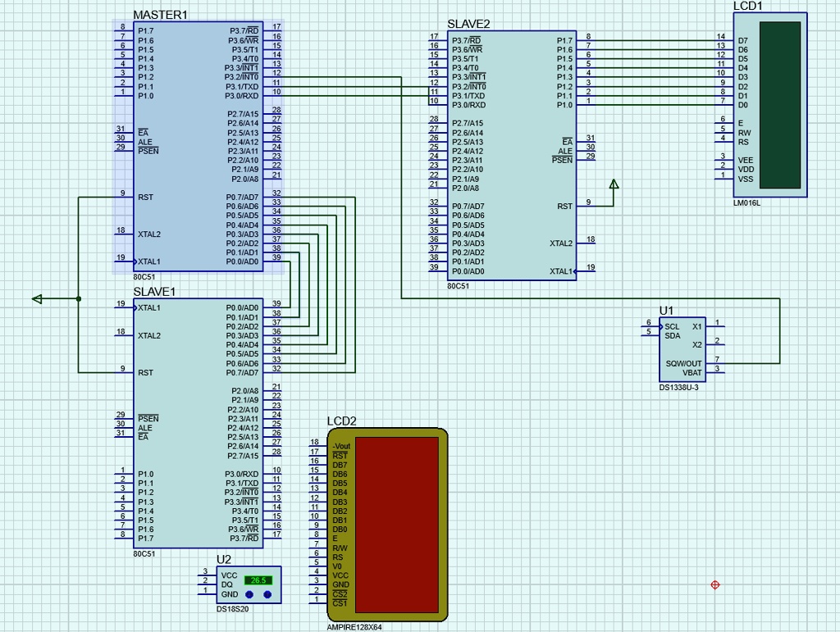The height and width of the screenshot is (632, 840).
Task: Click the 26.5 temperature readout on DS18S20
Action: 259,579
